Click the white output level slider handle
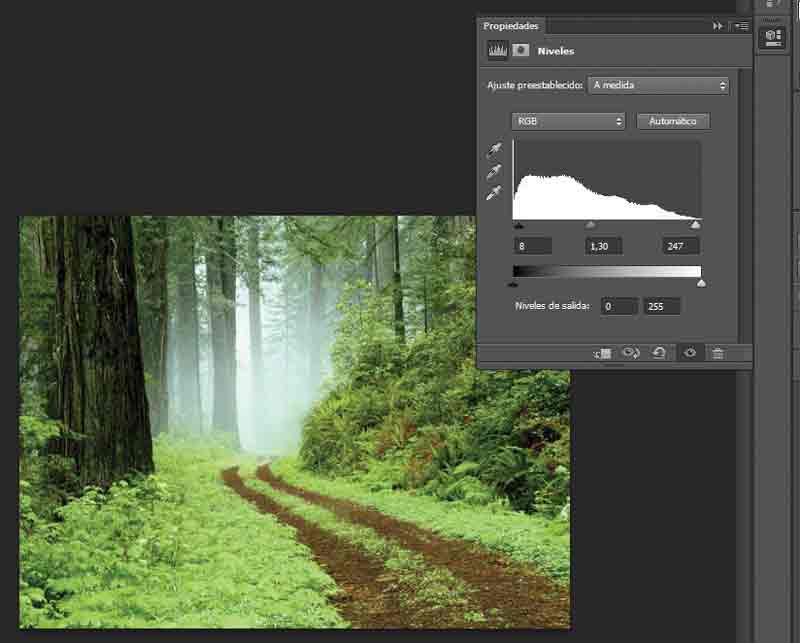The image size is (800, 643). pyautogui.click(x=701, y=284)
